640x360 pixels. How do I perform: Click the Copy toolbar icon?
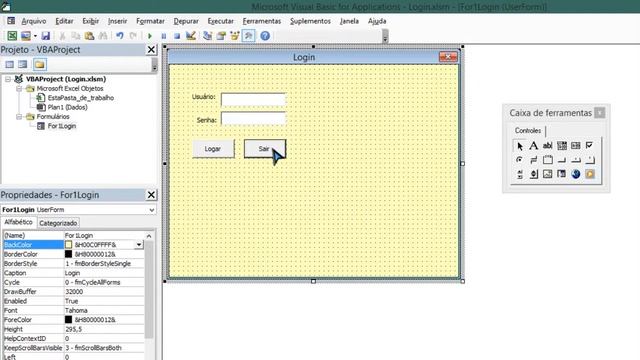point(76,36)
